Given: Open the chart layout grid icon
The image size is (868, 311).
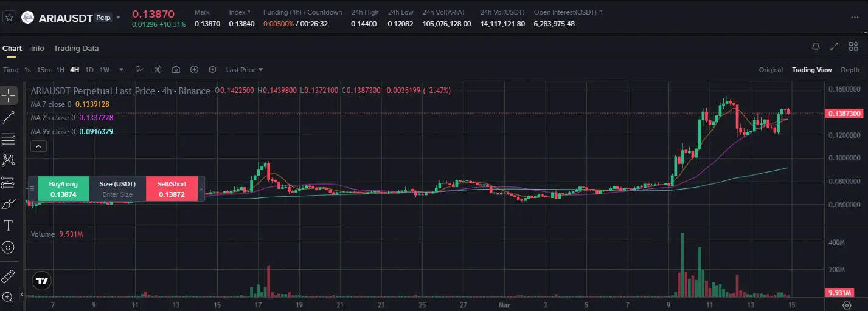Looking at the screenshot, I should pyautogui.click(x=853, y=47).
